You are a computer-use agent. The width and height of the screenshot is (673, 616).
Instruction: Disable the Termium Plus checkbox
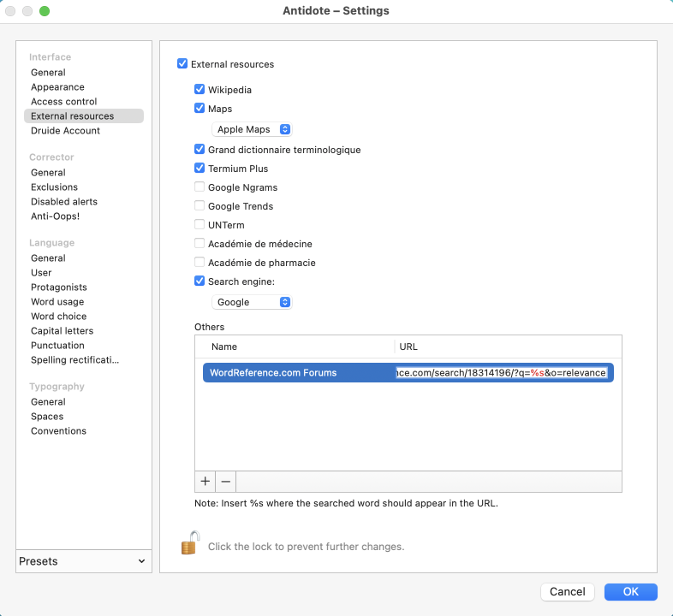click(x=200, y=169)
